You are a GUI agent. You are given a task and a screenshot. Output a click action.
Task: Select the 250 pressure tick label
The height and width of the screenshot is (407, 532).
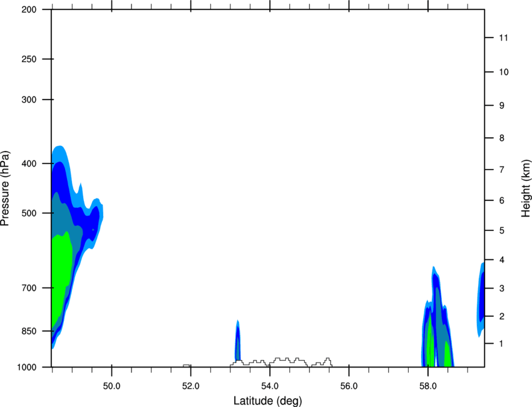29,59
